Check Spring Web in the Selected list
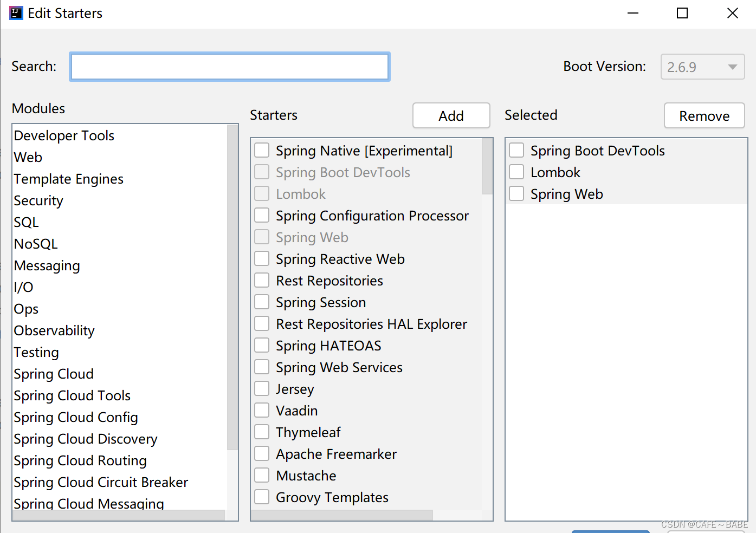 click(516, 193)
